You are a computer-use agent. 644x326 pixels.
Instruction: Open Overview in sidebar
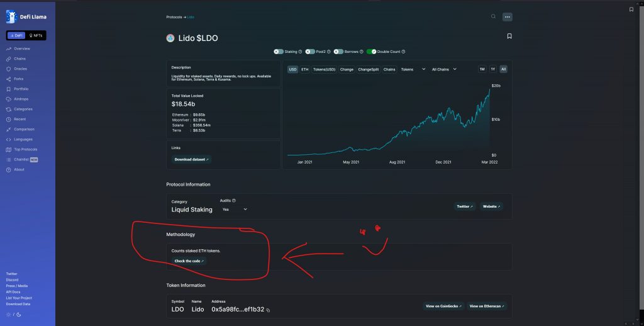point(18,48)
